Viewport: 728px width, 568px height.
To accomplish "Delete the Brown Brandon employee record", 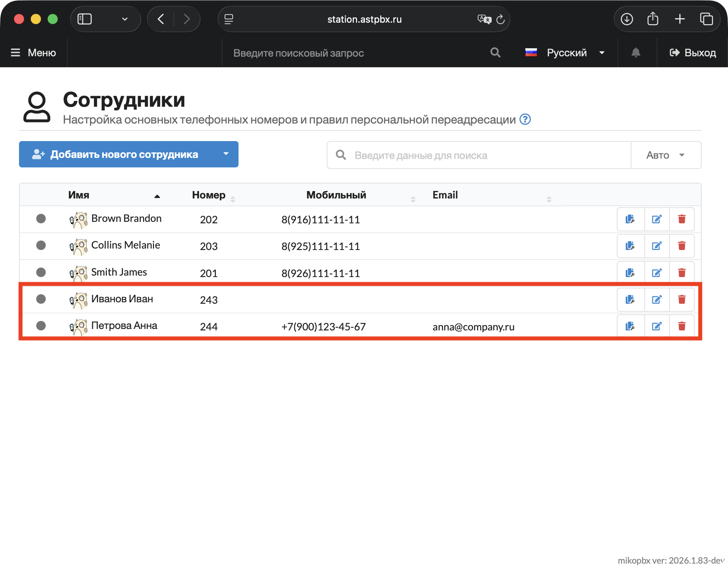I will pos(682,219).
